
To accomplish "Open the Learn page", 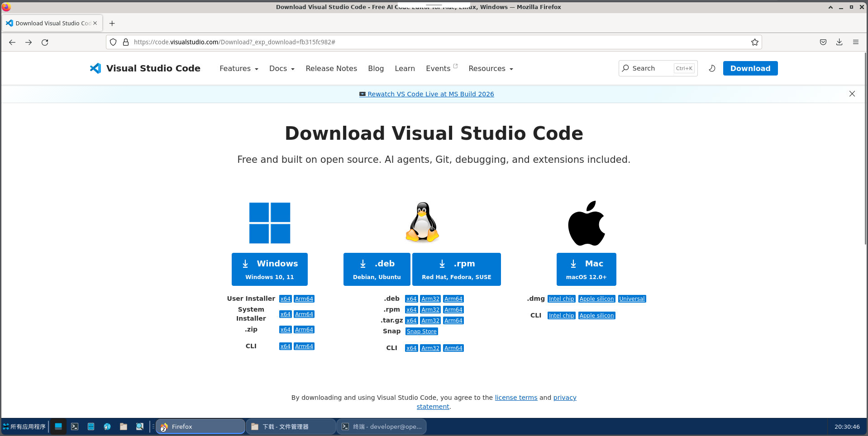I will (x=405, y=68).
